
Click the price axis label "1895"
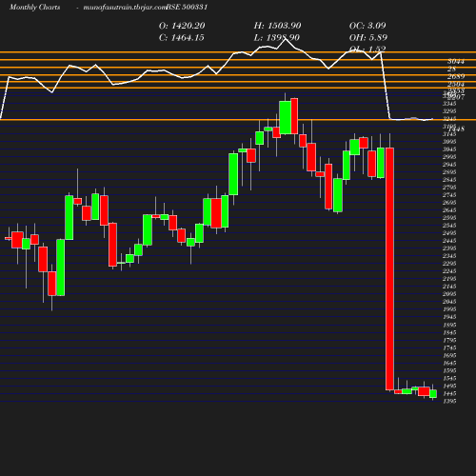pos(449,325)
